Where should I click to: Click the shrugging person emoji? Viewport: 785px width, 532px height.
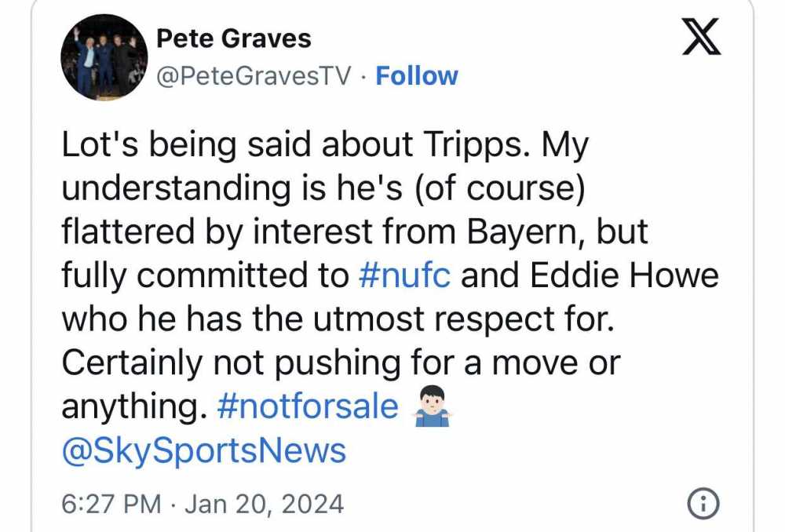coord(432,406)
